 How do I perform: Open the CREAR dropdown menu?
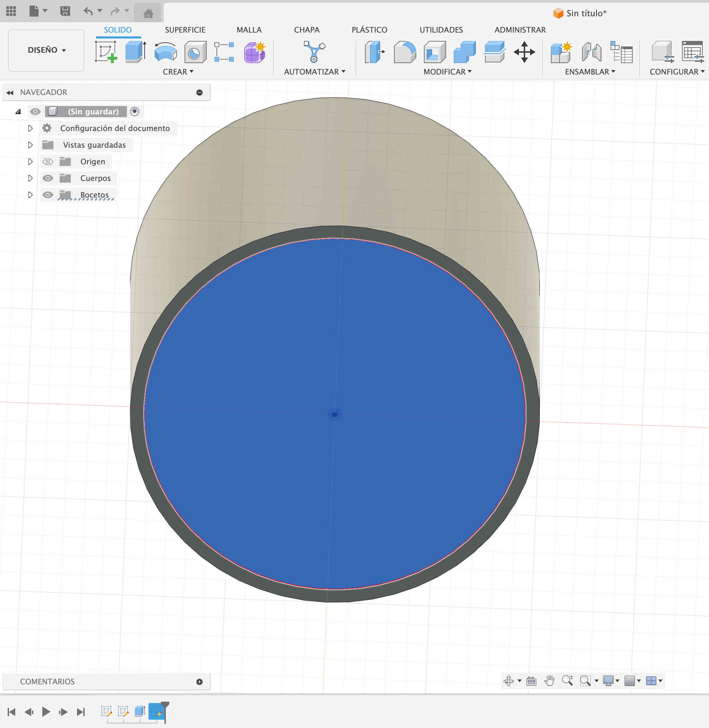click(x=178, y=72)
